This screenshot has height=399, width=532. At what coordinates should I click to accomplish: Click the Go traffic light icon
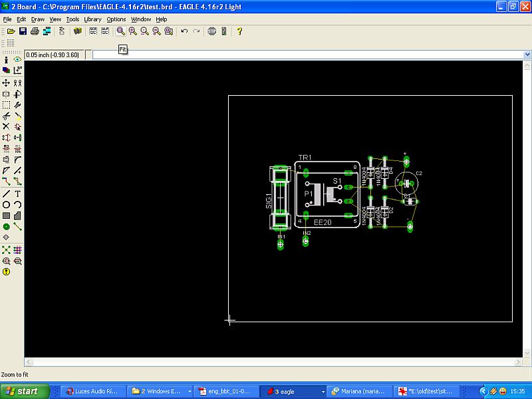(x=224, y=31)
